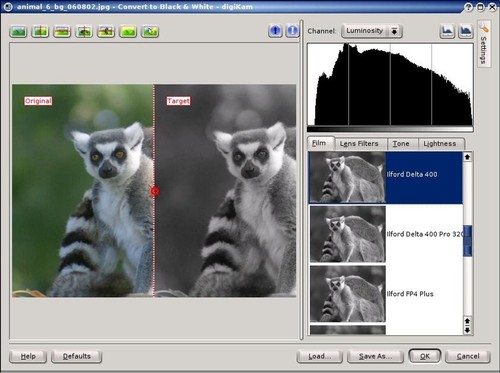Switch to the Lightness tab
Image resolution: width=500 pixels, height=373 pixels.
440,144
